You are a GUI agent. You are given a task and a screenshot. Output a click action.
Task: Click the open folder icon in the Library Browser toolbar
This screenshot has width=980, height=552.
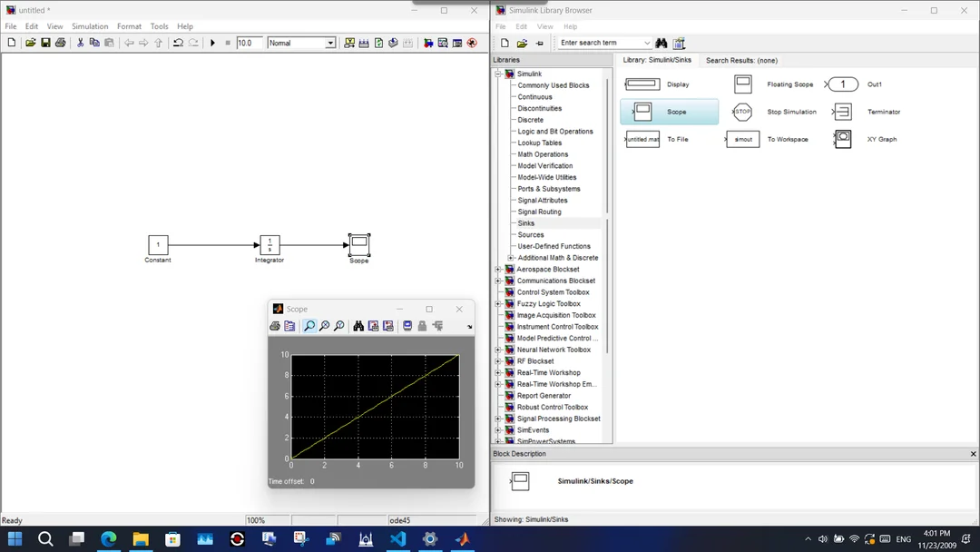(522, 43)
